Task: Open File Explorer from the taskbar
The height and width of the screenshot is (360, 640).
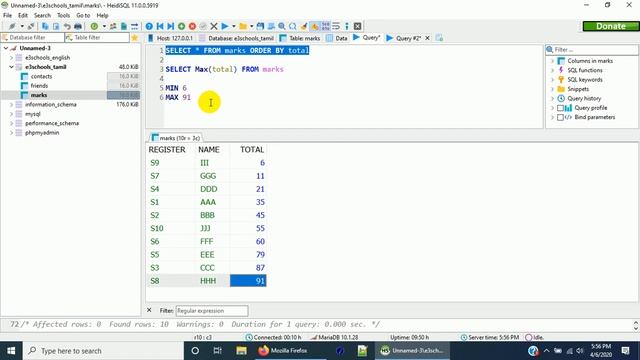Action: [x=241, y=351]
